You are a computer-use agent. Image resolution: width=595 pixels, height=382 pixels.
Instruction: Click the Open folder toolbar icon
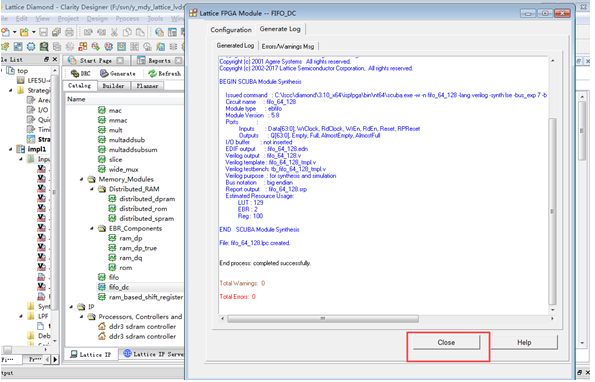click(x=24, y=32)
